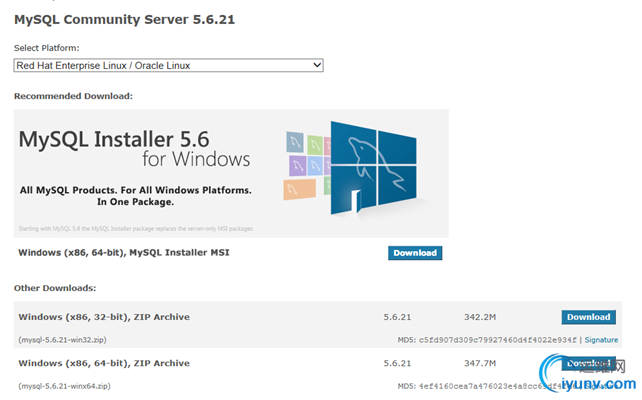Open the Select Platform dropdown
The height and width of the screenshot is (400, 642).
point(168,66)
